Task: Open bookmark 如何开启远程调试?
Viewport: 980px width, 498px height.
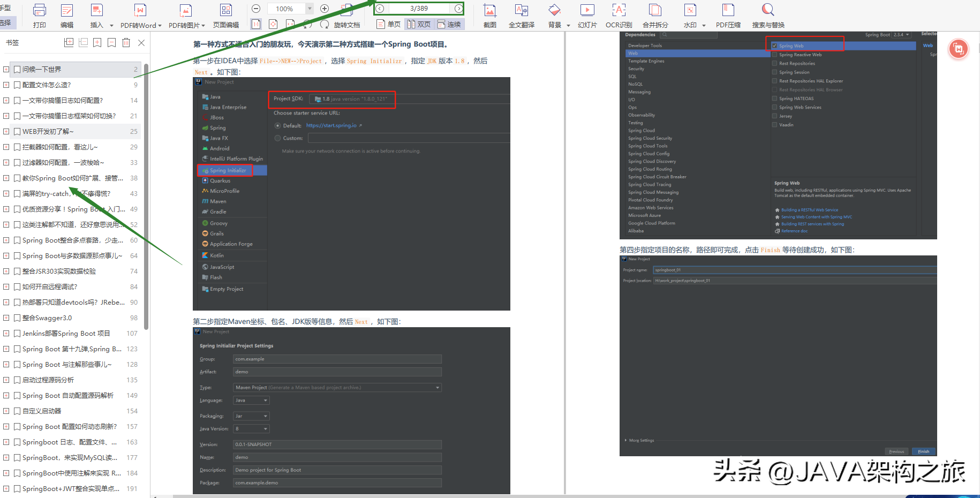Action: (x=50, y=286)
